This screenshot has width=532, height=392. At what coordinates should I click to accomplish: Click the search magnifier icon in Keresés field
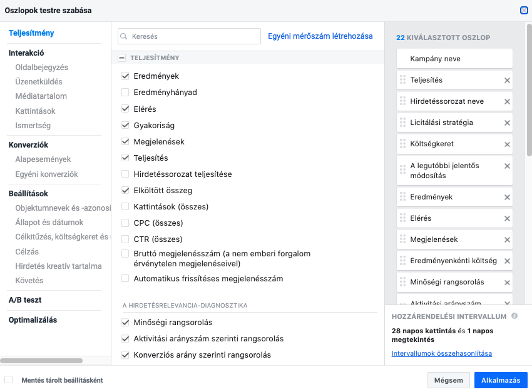click(124, 36)
